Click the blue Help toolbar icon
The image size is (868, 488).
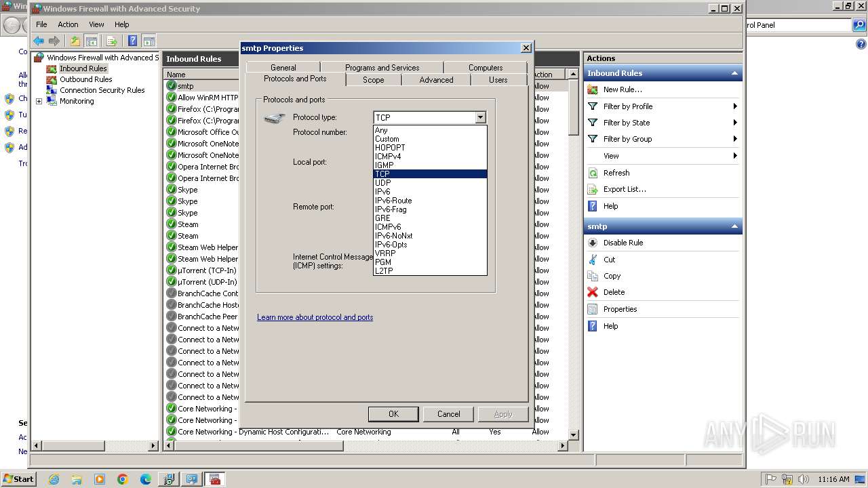[x=133, y=41]
